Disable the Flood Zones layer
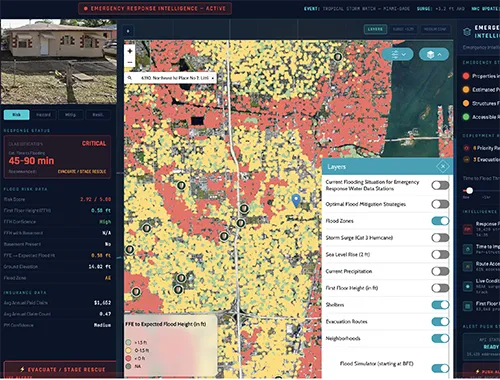500x380 pixels. [440, 221]
